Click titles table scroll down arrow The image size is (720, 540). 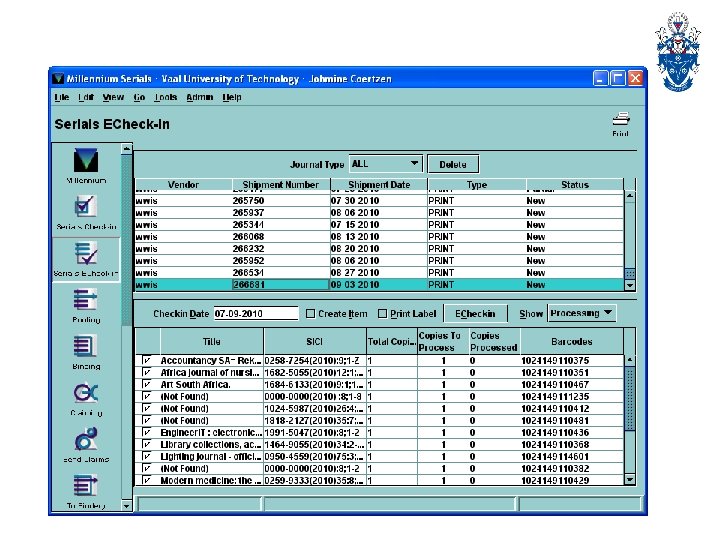[x=630, y=480]
